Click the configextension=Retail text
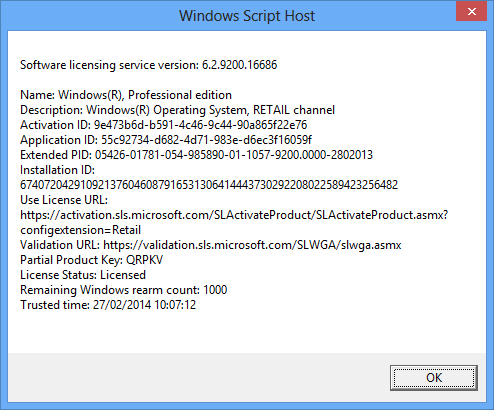 tap(81, 230)
